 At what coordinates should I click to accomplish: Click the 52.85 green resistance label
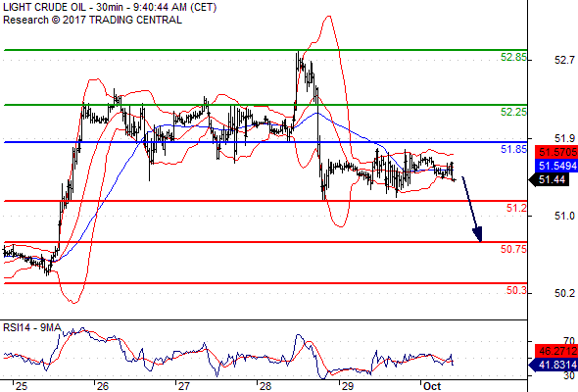tap(513, 57)
